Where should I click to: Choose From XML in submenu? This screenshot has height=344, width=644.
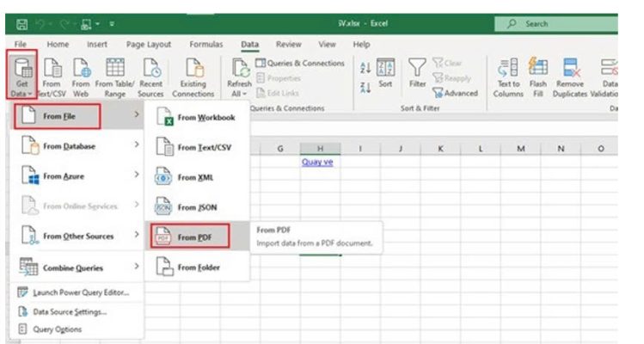tap(197, 177)
